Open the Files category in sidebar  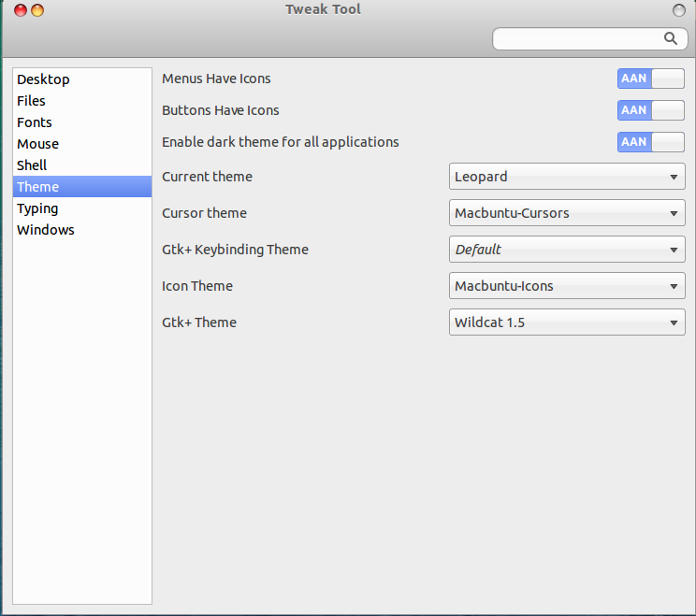pos(31,101)
